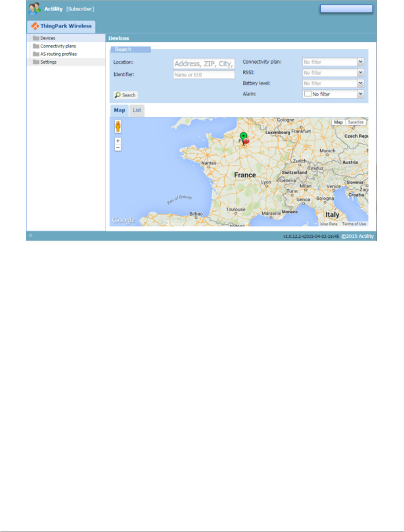Click the Italy label on the map
Viewport: 404px width, 532px height.
click(332, 215)
